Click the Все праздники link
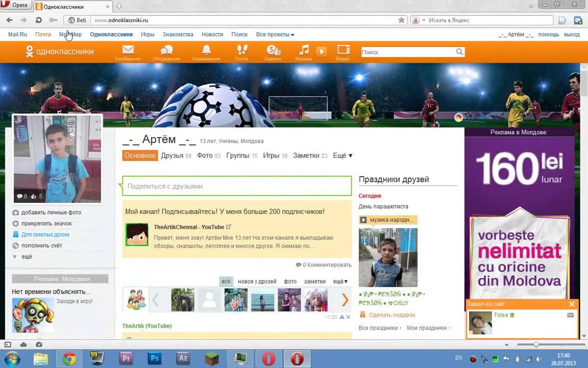This screenshot has height=368, width=588. click(378, 328)
